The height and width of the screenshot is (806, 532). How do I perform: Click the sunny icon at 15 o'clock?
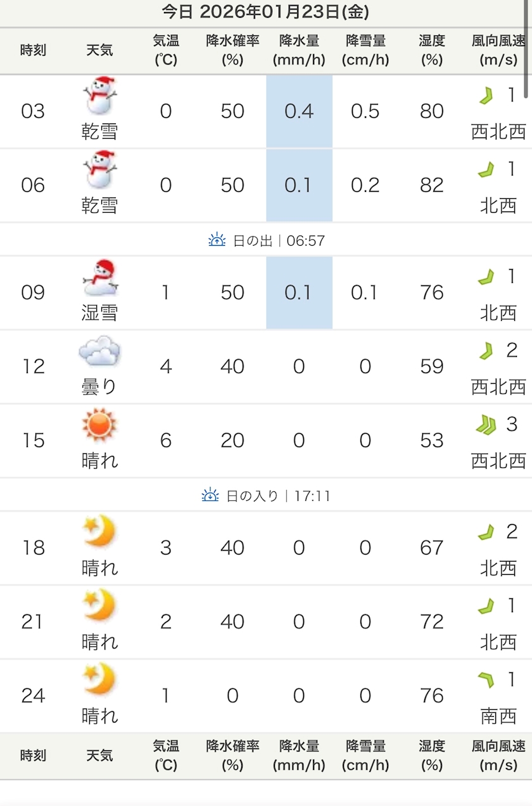pyautogui.click(x=100, y=425)
